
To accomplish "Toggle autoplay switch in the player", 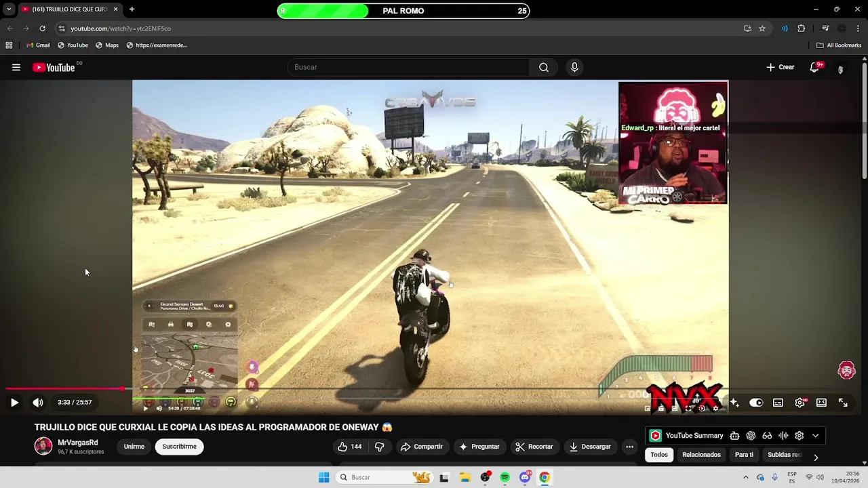I will pos(756,403).
